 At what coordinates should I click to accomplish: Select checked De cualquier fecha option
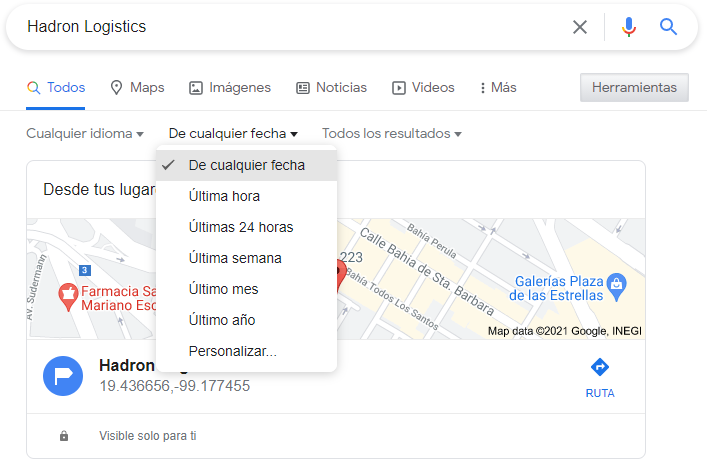tap(246, 166)
